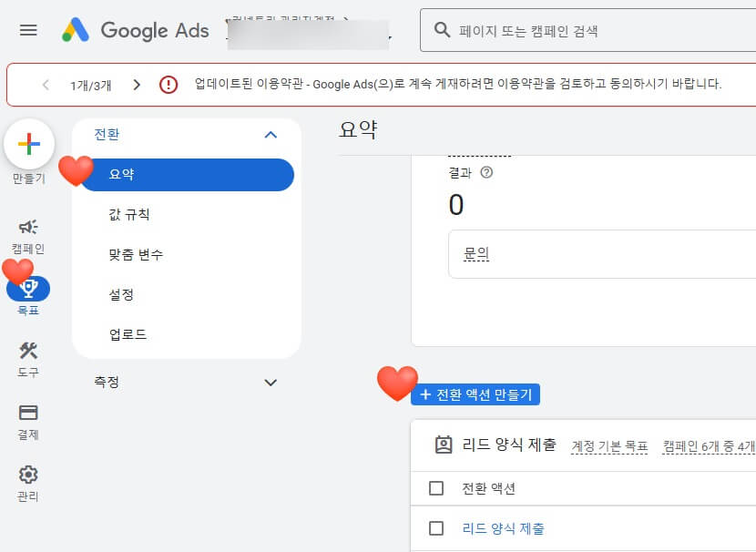Click the Google Ads logo
This screenshot has height=552, width=756.
(136, 30)
